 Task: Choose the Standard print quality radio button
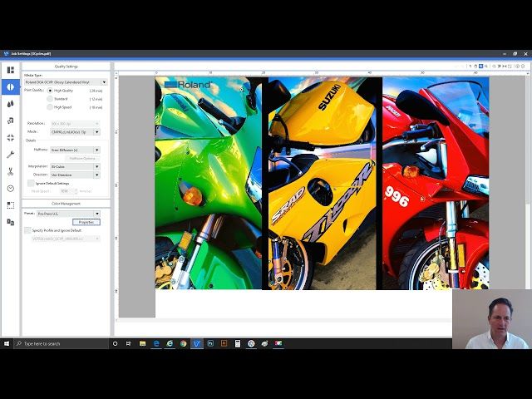(49, 98)
